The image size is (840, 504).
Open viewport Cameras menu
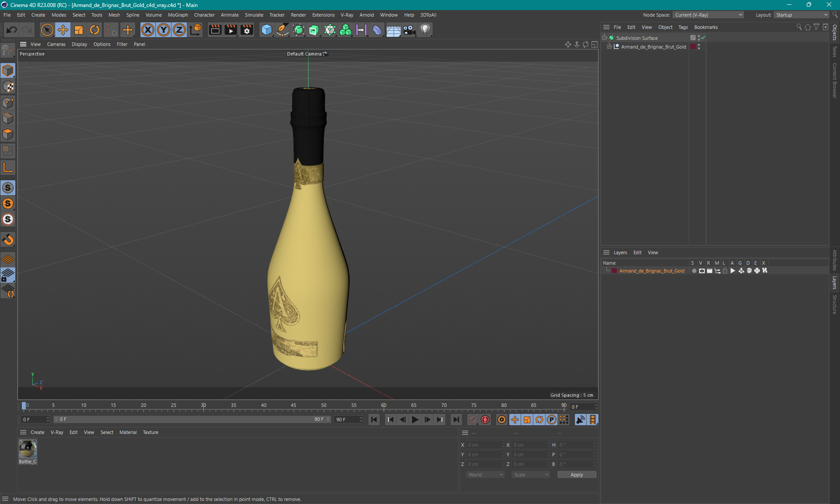pos(56,44)
